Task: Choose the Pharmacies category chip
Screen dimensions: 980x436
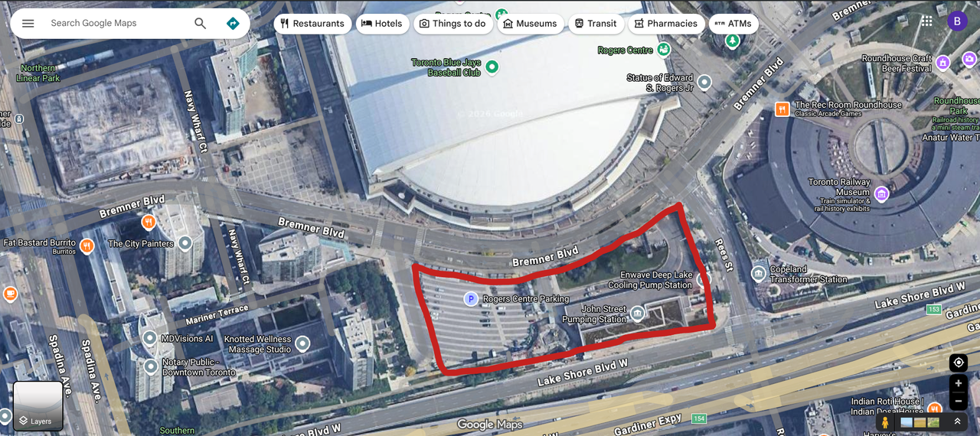Action: [665, 24]
